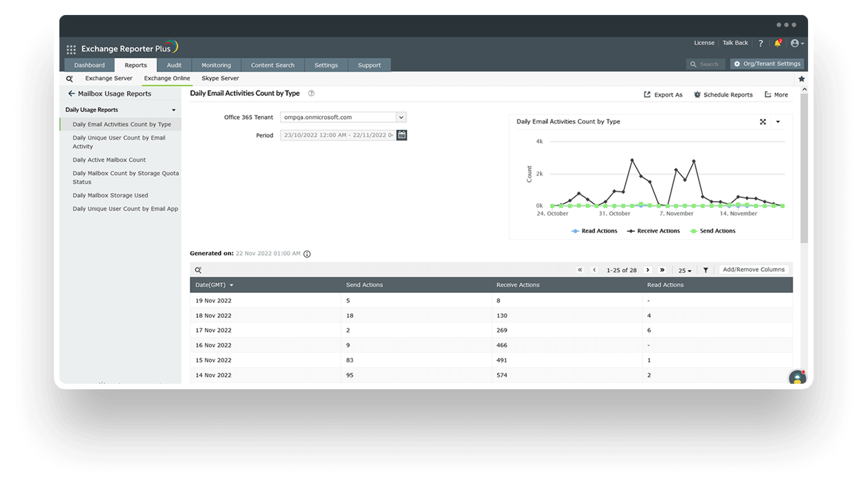Screen dimensions: 868x488
Task: Switch to the Audit tab
Action: [174, 65]
